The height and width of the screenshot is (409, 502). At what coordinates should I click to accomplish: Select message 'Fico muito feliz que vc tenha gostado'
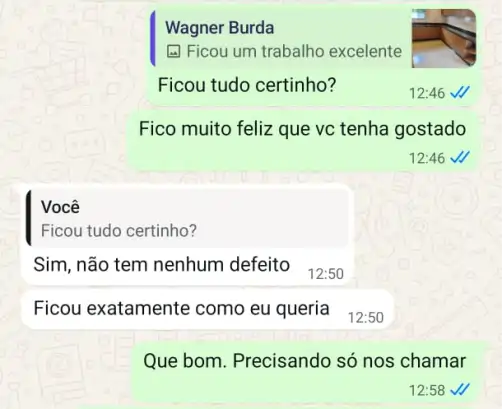click(302, 129)
